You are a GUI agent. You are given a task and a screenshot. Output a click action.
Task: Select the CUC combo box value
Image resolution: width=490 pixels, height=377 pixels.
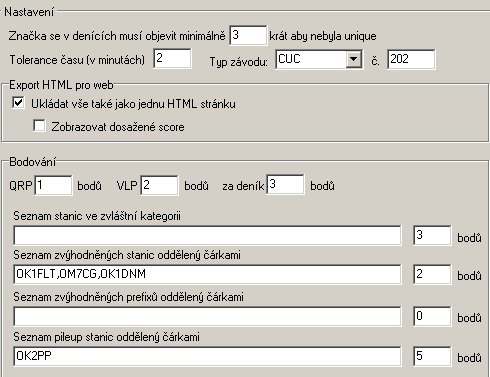point(311,59)
